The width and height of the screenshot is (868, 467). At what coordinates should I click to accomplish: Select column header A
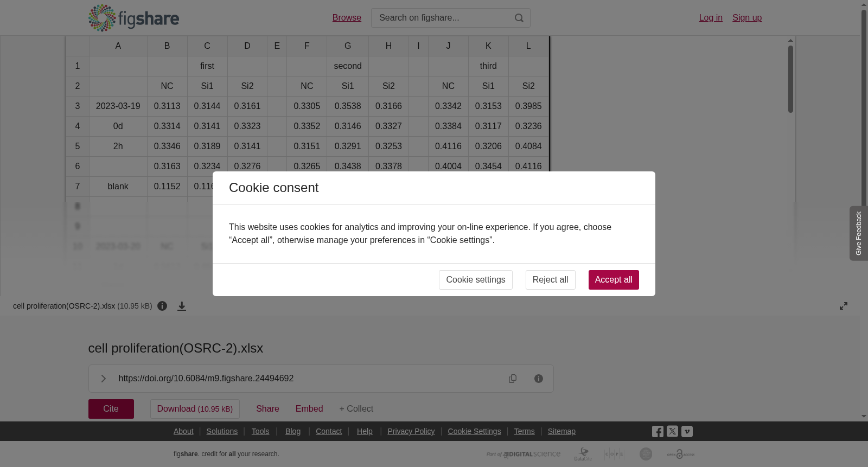tap(118, 46)
